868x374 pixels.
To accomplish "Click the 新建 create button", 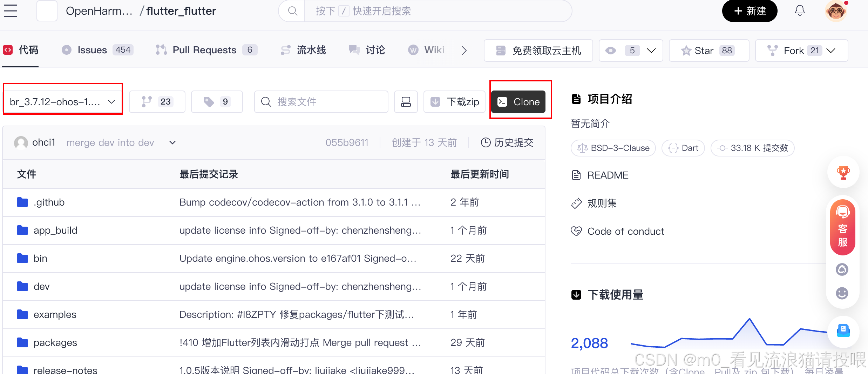I will point(750,11).
